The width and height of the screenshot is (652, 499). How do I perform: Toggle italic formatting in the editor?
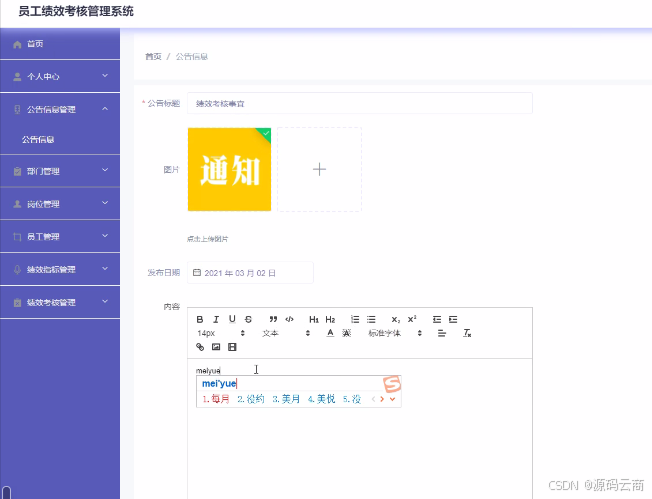pos(216,319)
